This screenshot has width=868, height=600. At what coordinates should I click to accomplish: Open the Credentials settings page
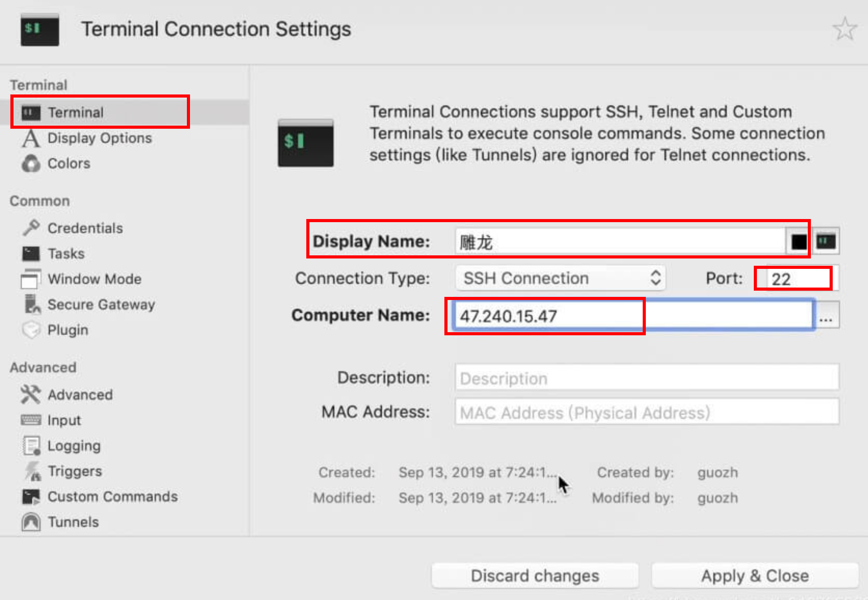click(x=85, y=227)
